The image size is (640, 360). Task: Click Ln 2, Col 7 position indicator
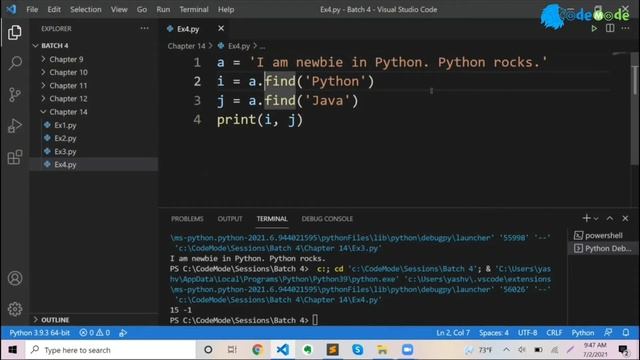(453, 333)
